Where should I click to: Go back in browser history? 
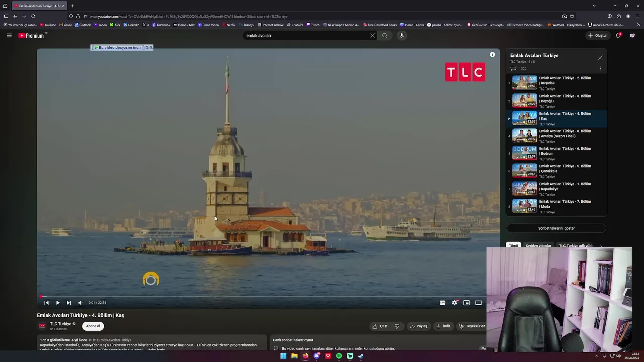[15, 16]
